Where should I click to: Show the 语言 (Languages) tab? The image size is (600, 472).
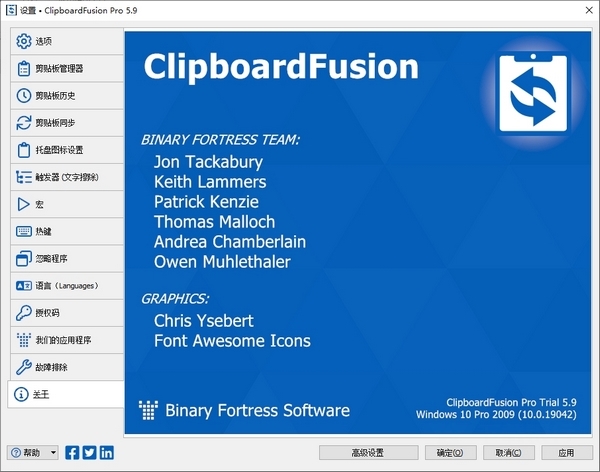67,286
